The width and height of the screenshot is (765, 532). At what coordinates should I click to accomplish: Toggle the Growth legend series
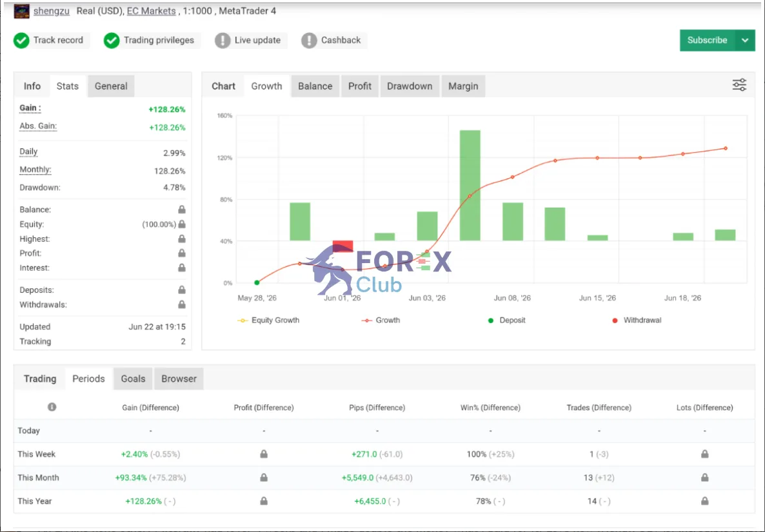pyautogui.click(x=381, y=320)
